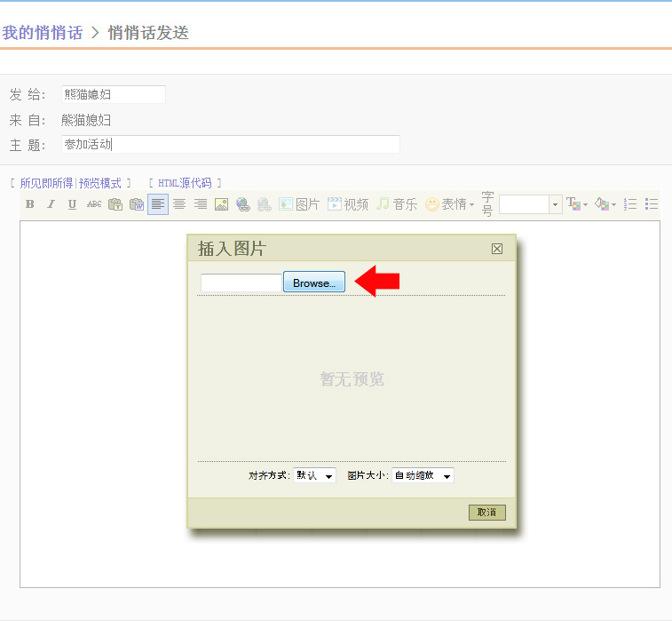Toggle underline formatting in toolbar
This screenshot has height=621, width=672.
[x=72, y=204]
